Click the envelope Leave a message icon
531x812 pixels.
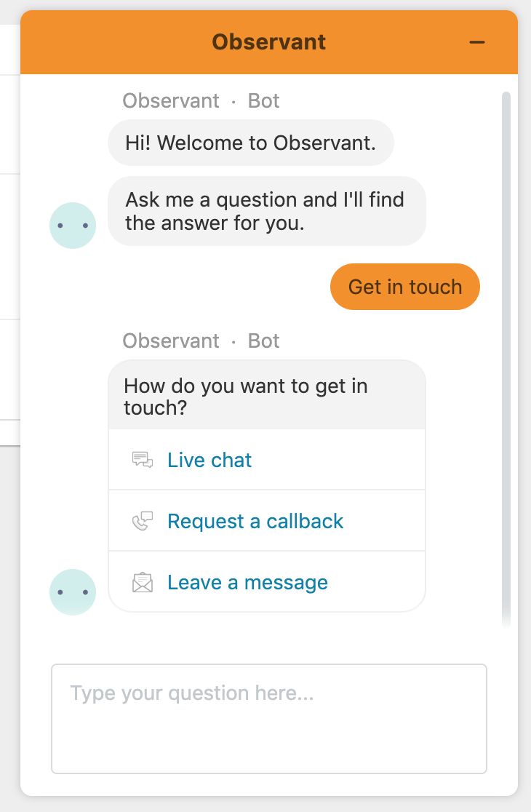[x=143, y=583]
